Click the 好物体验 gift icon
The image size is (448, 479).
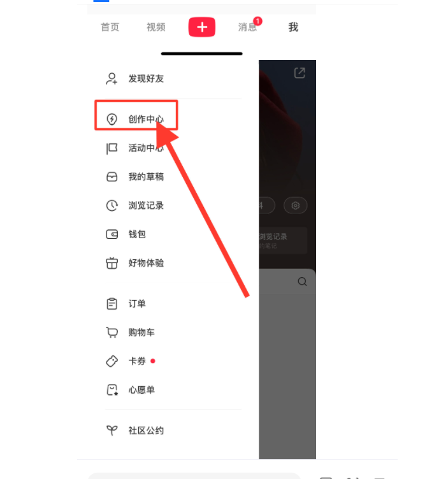click(112, 263)
